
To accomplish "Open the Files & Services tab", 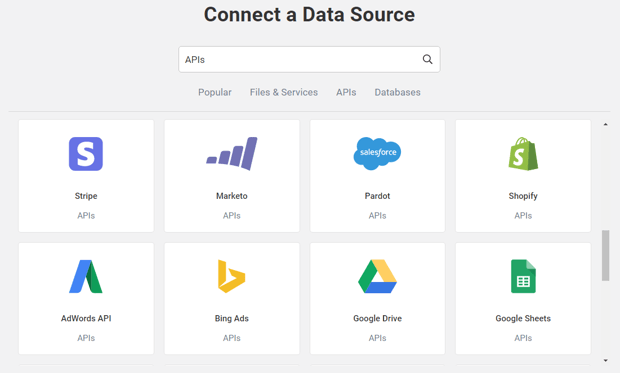I will tap(284, 92).
